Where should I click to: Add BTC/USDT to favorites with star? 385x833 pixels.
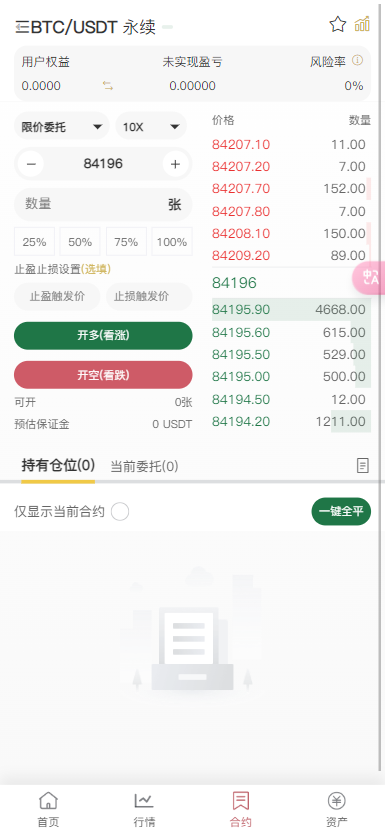tap(338, 24)
